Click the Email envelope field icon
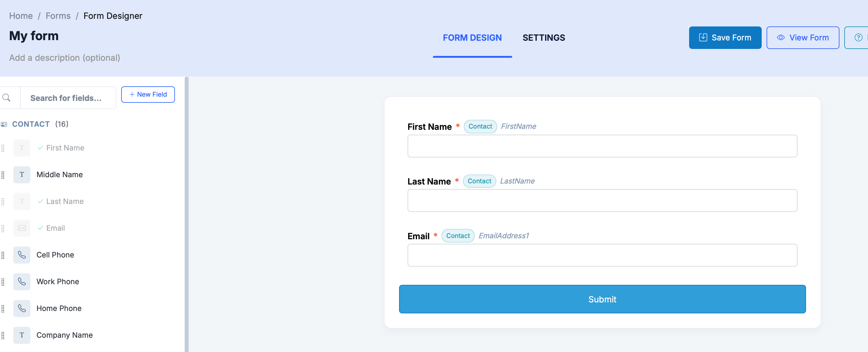The image size is (868, 352). click(x=22, y=228)
